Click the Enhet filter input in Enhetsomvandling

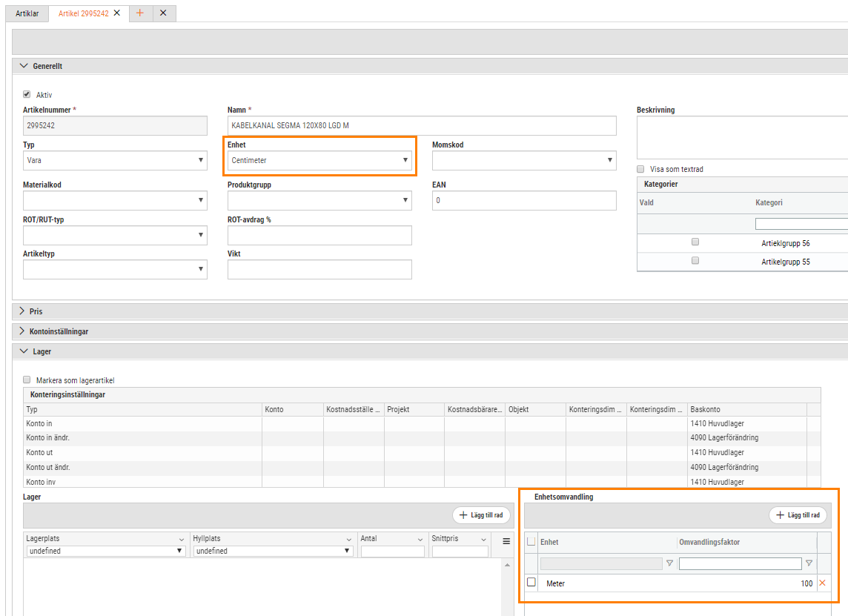pyautogui.click(x=601, y=563)
